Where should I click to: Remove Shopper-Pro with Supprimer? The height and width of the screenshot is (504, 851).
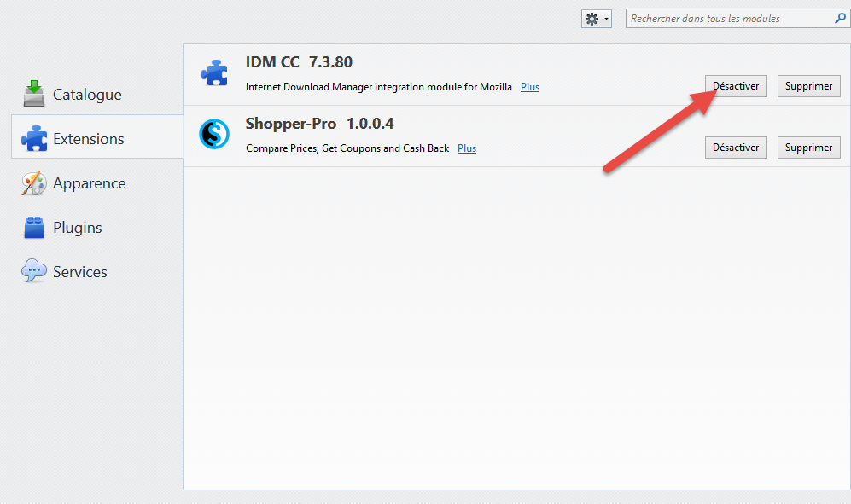(x=808, y=148)
